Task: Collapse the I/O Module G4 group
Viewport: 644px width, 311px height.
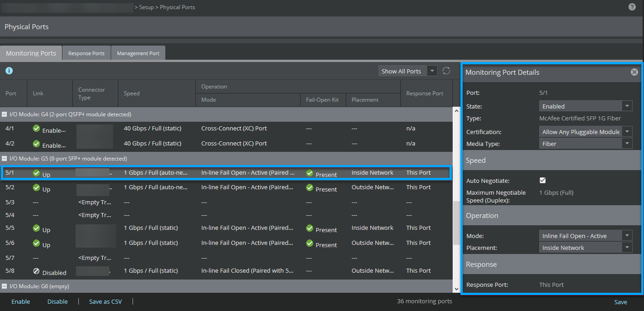Action: point(5,114)
